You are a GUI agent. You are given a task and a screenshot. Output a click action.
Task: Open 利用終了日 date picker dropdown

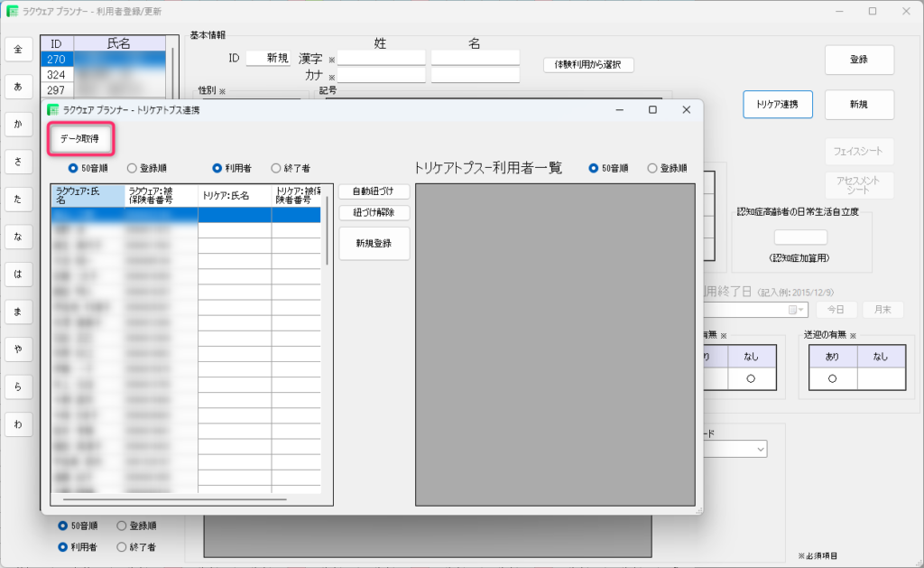[797, 310]
